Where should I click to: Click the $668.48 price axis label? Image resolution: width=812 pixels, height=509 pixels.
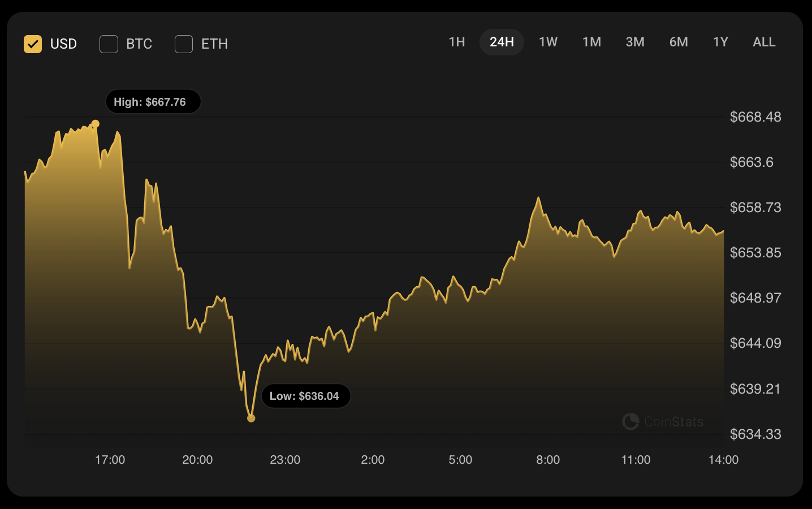pos(755,117)
